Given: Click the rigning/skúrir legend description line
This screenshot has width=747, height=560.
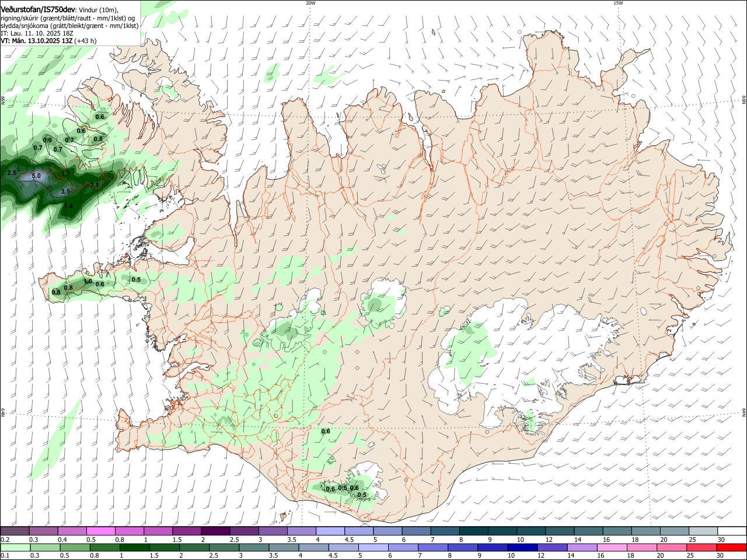Looking at the screenshot, I should coord(67,18).
